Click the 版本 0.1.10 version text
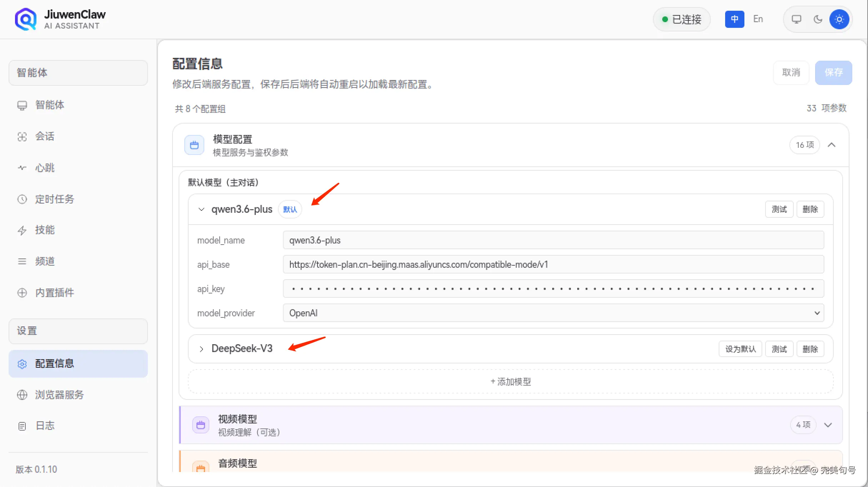Image resolution: width=868 pixels, height=487 pixels. click(x=36, y=470)
